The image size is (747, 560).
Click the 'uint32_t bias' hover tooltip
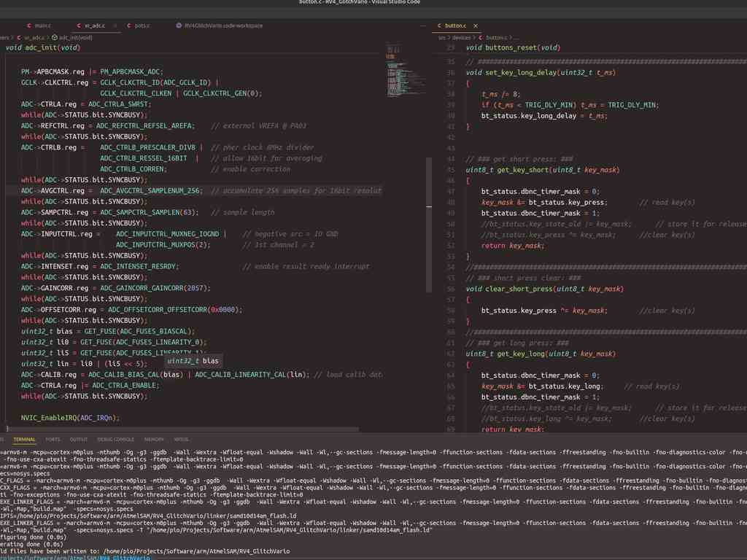(x=193, y=361)
